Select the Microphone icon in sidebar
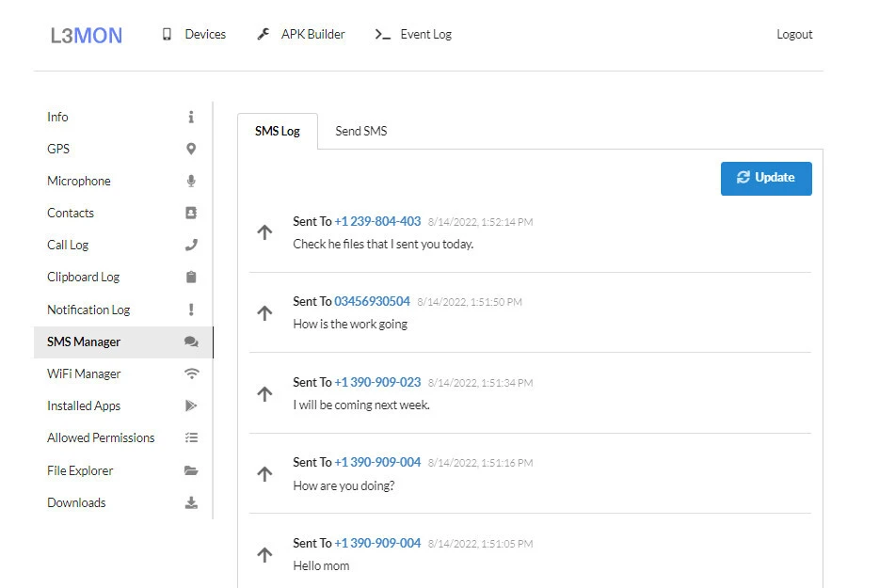This screenshot has width=879, height=588. tap(191, 181)
